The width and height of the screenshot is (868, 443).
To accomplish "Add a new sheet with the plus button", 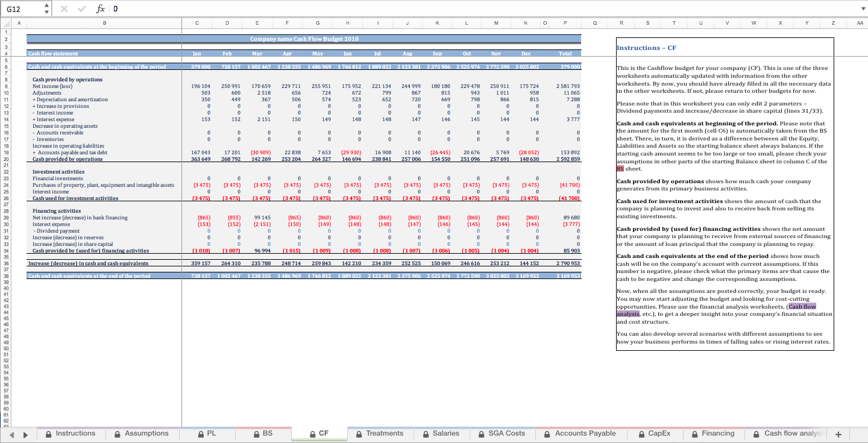I will [x=838, y=434].
